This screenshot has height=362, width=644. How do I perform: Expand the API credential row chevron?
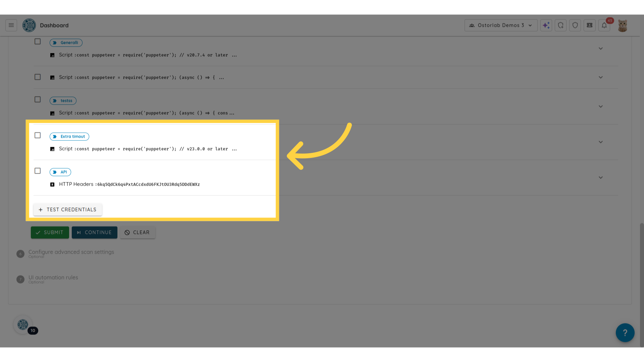click(x=601, y=178)
